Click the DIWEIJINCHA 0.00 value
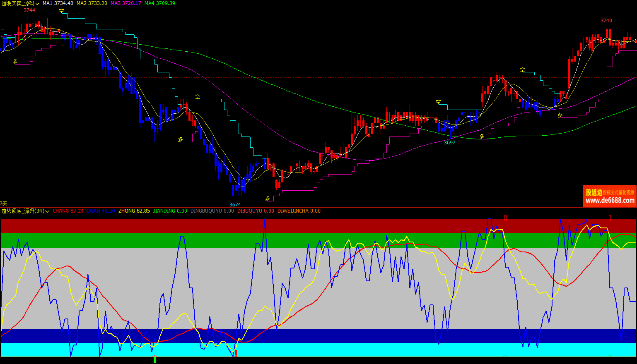Viewport: 637px width, 364px height. tap(299, 211)
